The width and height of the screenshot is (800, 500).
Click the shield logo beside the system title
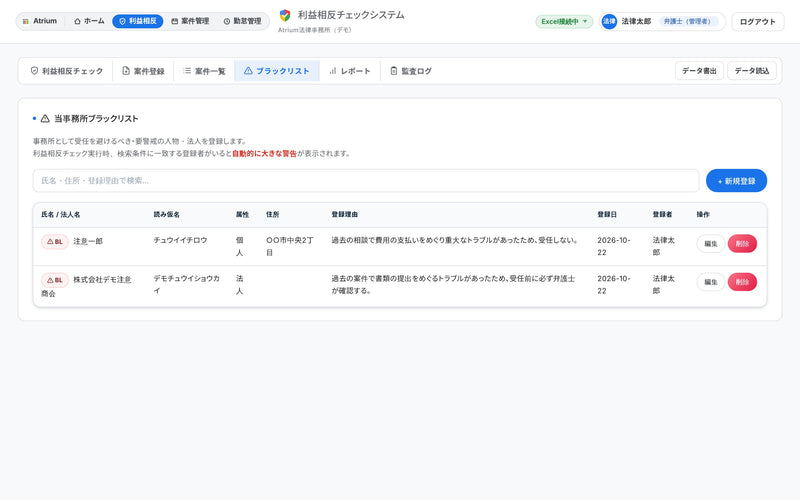point(285,15)
